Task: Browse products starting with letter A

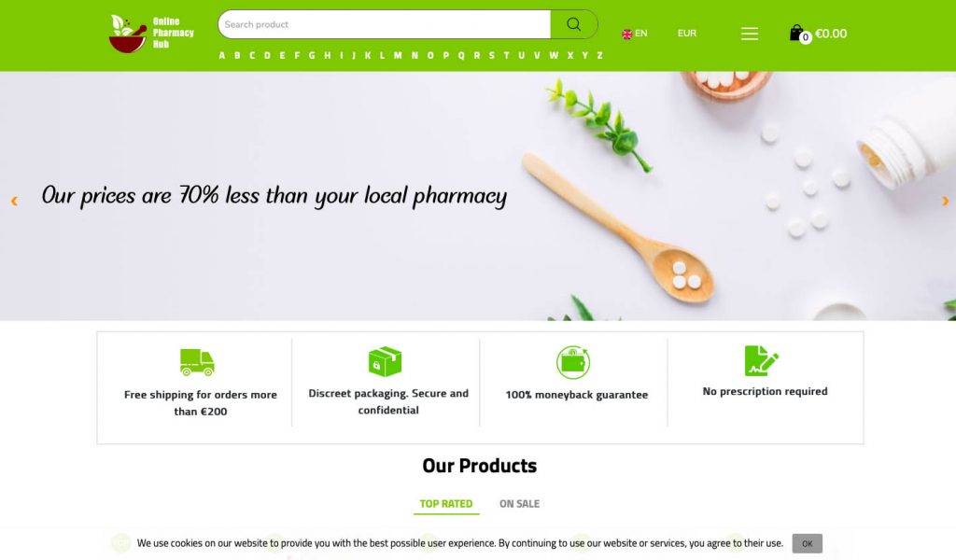Action: click(222, 55)
